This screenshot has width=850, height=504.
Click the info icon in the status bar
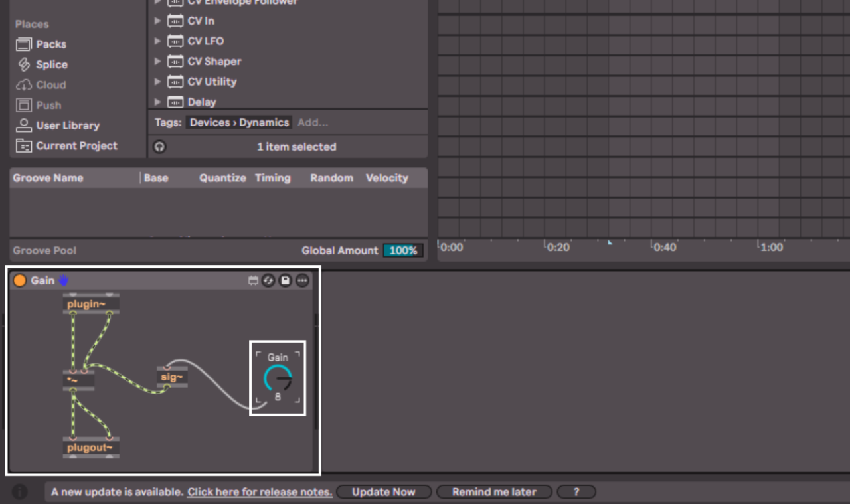20,492
